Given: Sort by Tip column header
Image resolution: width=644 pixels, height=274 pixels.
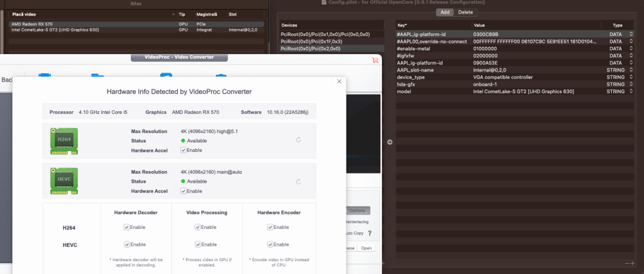Looking at the screenshot, I should (x=182, y=14).
